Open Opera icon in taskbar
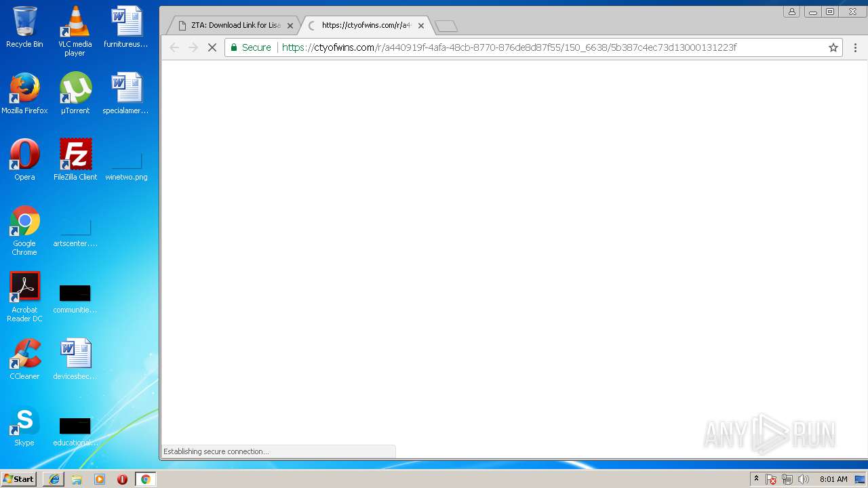868x488 pixels. click(x=122, y=479)
